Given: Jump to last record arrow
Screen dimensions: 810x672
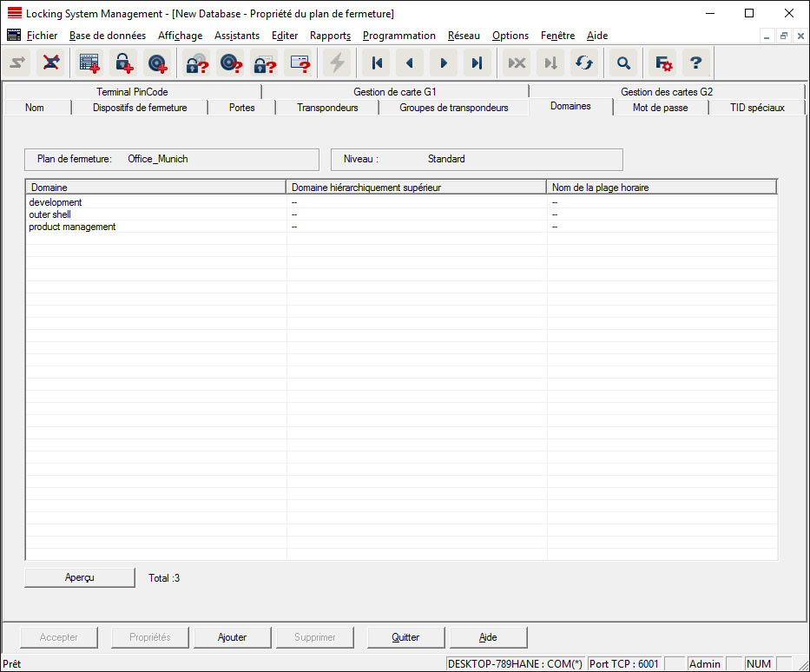Looking at the screenshot, I should click(477, 63).
